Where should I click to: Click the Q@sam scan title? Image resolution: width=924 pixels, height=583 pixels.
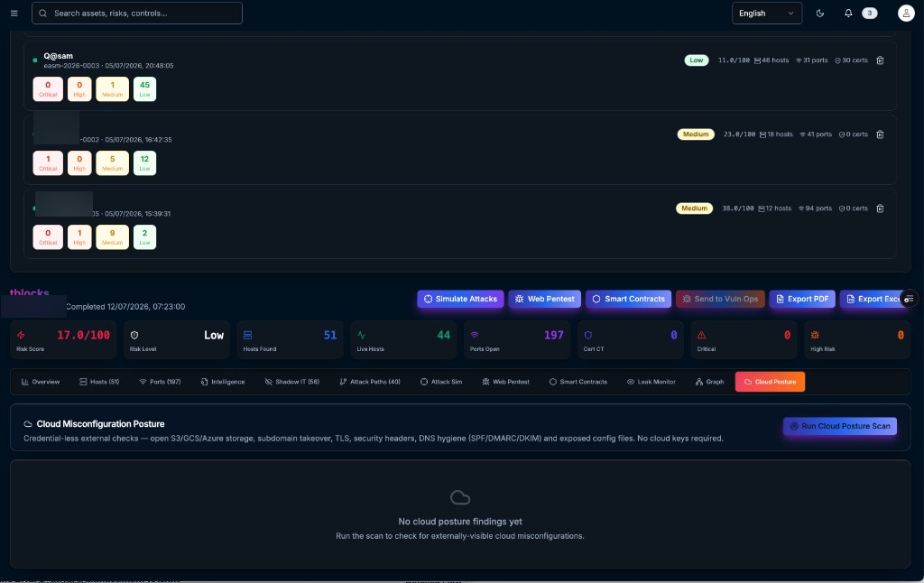point(59,56)
